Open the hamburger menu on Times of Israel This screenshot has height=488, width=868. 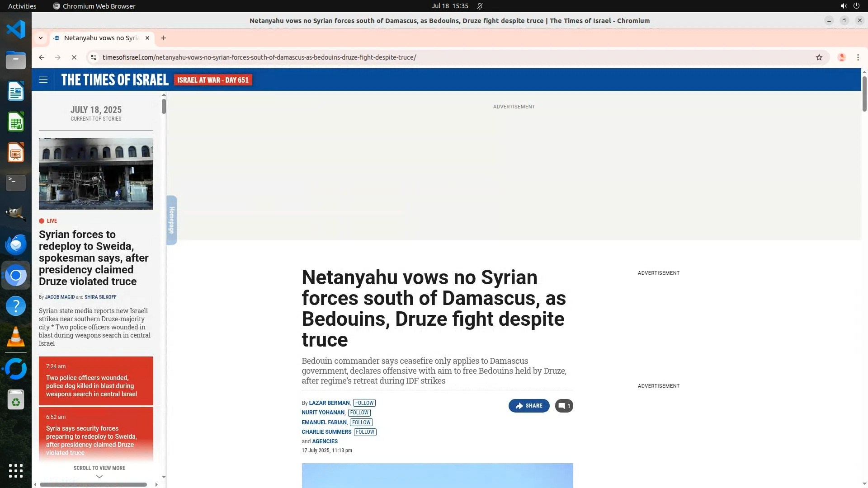(43, 80)
